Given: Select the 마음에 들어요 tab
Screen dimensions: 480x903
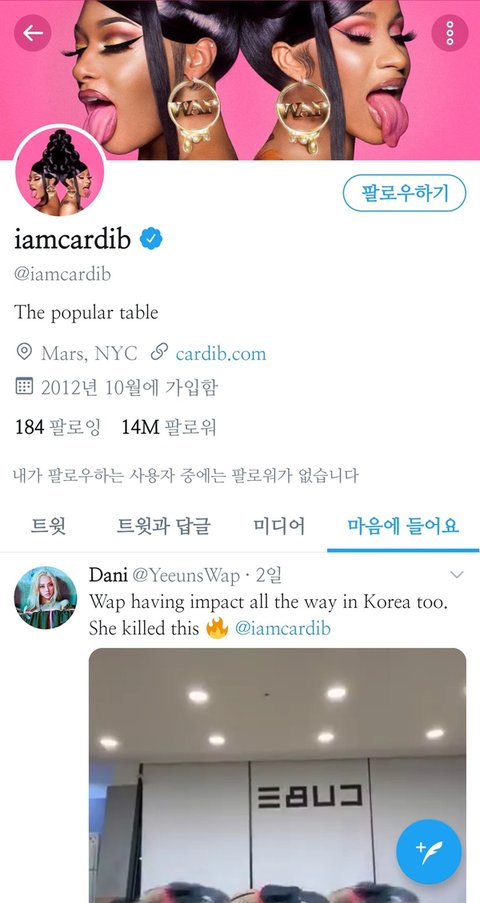Looking at the screenshot, I should (x=403, y=526).
